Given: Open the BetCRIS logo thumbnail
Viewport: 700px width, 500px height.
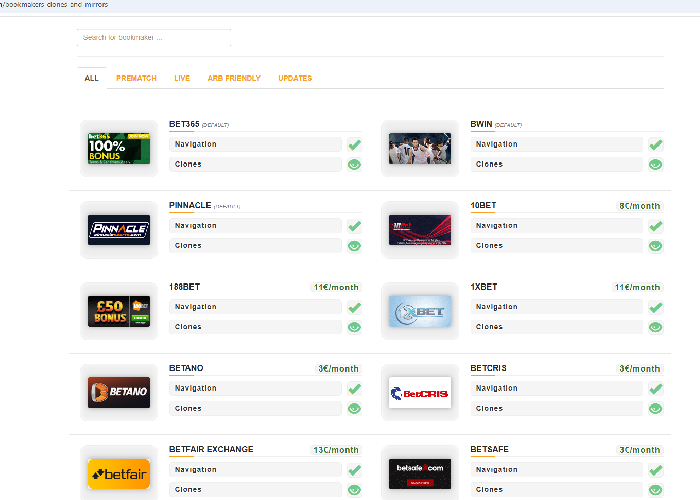Looking at the screenshot, I should (420, 392).
